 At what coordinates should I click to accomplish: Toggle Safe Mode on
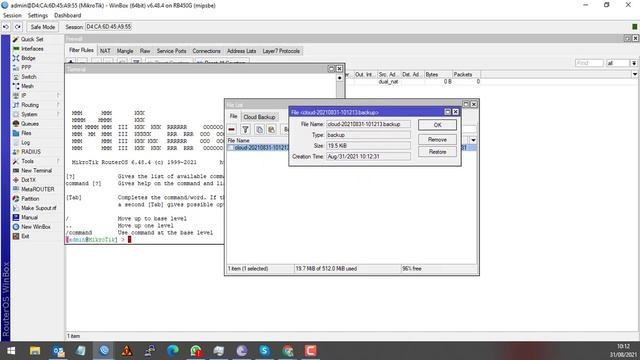[42, 27]
